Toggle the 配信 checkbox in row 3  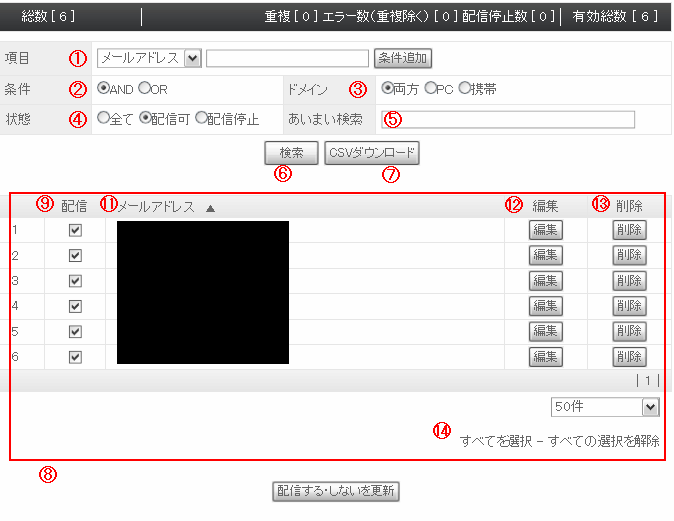[x=75, y=281]
